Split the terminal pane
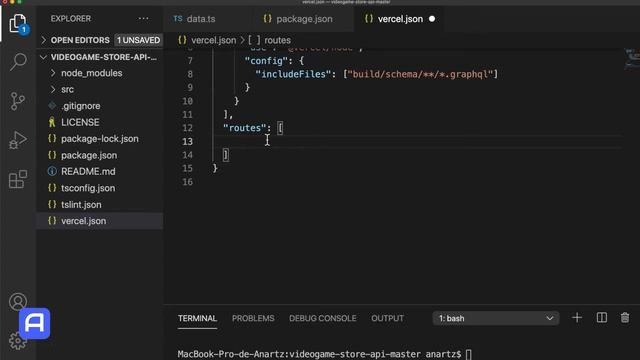This screenshot has height=360, width=640. (602, 318)
